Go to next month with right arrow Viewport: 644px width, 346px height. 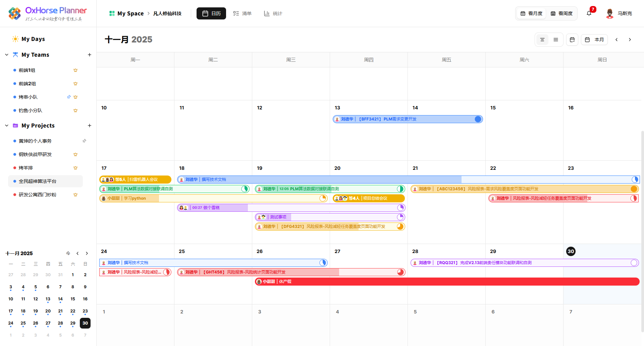tap(630, 40)
